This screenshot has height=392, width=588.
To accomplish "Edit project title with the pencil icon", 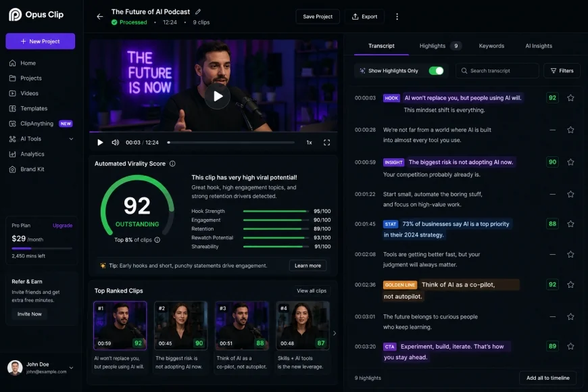I will 198,11.
